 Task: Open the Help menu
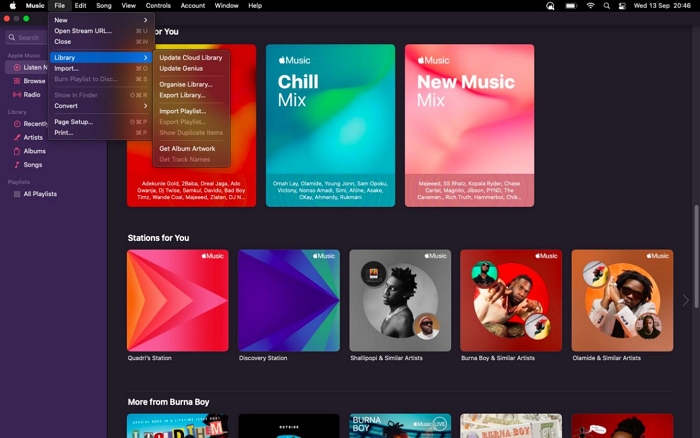tap(255, 6)
